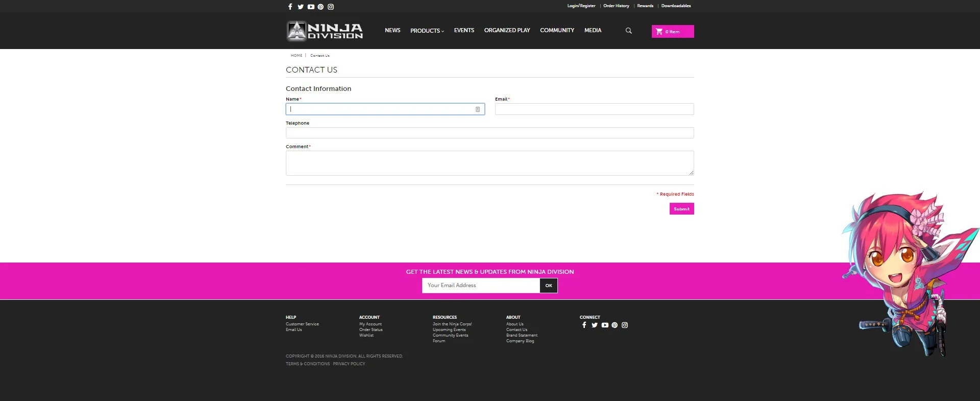Open Pinterest icon under footer Connect

pos(615,325)
